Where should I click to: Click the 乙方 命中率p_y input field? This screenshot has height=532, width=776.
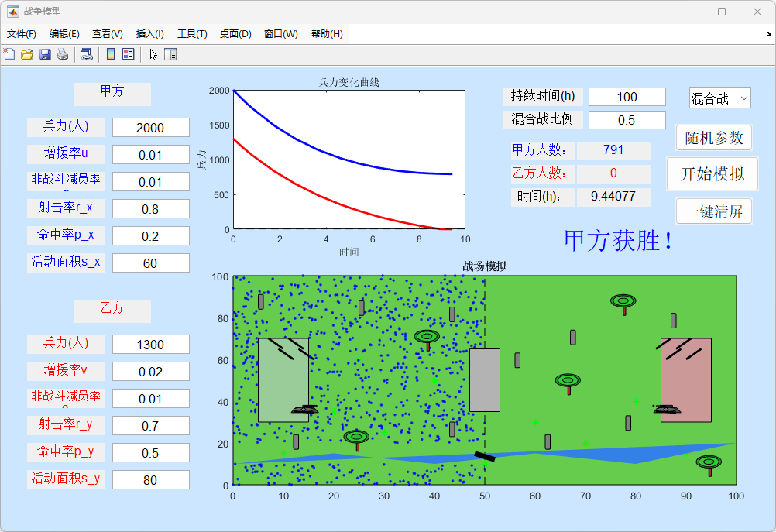coord(150,453)
